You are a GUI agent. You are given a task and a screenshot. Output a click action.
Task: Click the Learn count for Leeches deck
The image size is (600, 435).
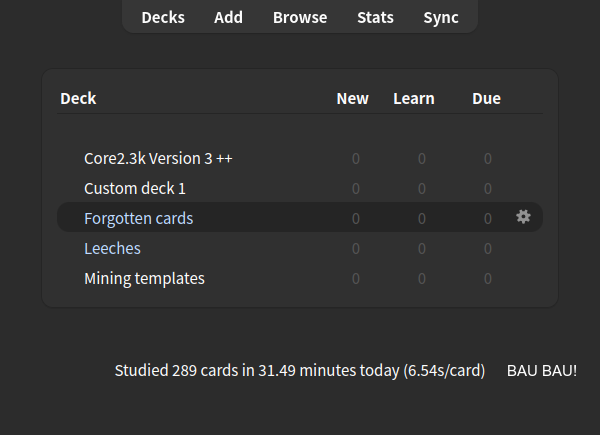tap(422, 248)
